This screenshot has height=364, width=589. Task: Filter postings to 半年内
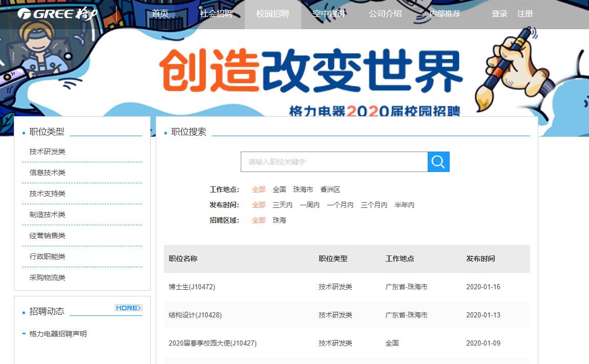[404, 205]
